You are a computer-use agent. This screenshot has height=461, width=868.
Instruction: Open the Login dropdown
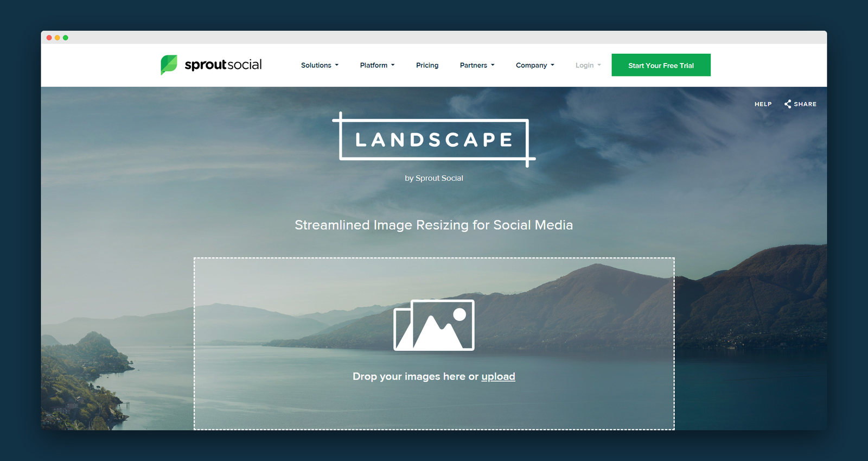(x=588, y=65)
